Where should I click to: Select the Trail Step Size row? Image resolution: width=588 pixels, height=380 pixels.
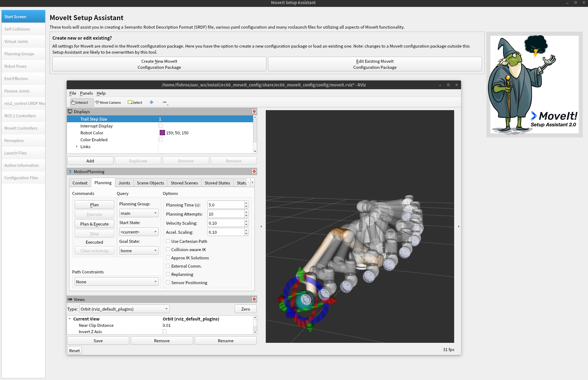point(160,119)
